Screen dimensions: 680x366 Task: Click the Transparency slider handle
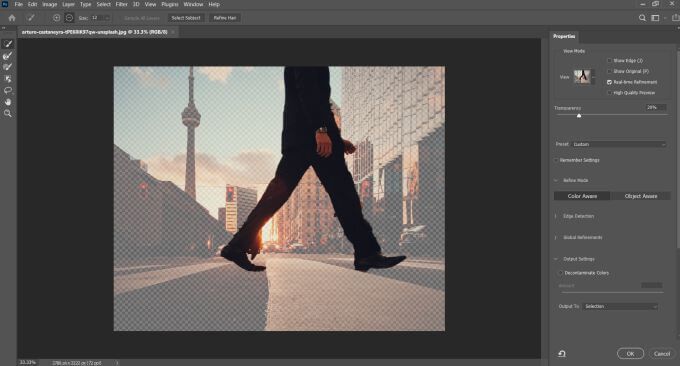coord(579,116)
